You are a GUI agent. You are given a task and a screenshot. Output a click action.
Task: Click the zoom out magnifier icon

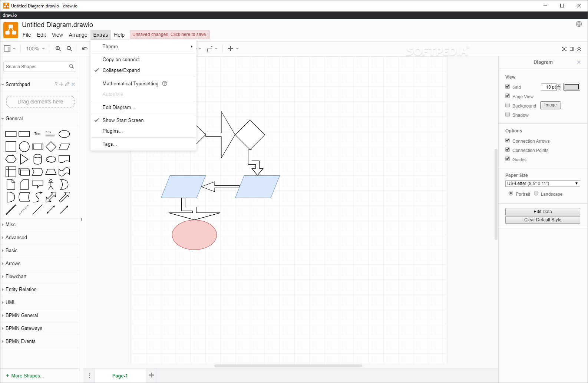click(69, 49)
